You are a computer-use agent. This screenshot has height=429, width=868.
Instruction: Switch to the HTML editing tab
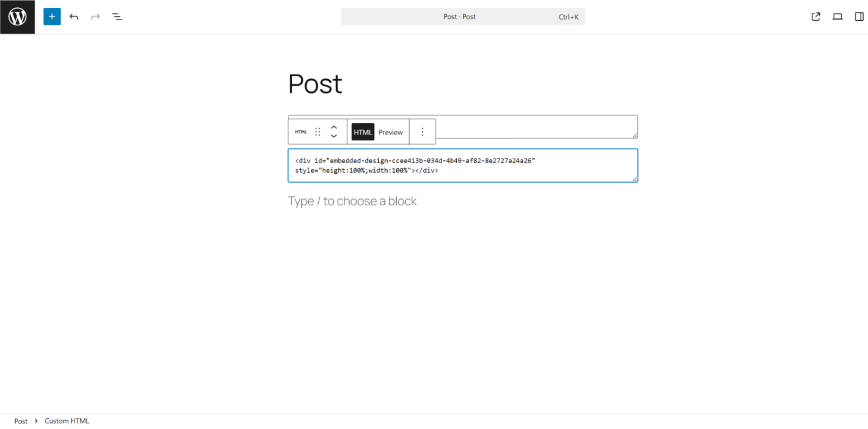click(363, 132)
